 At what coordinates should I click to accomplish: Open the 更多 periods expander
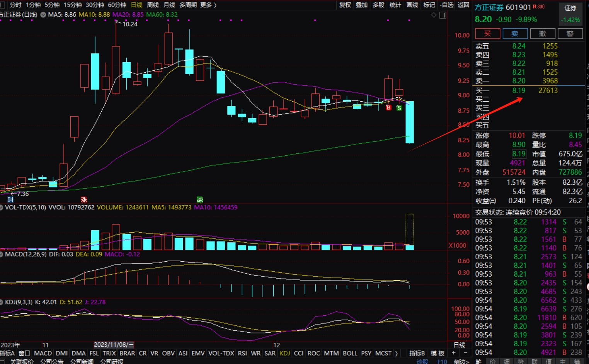click(208, 5)
